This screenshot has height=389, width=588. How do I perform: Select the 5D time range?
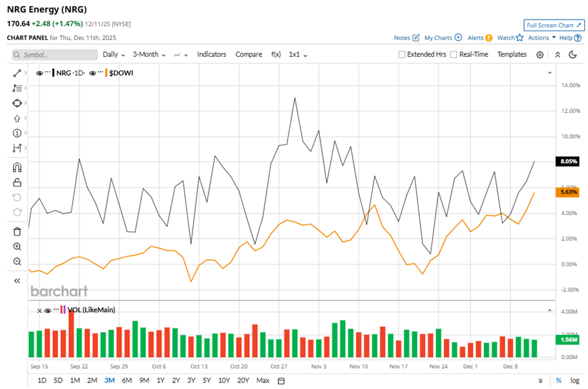click(58, 381)
